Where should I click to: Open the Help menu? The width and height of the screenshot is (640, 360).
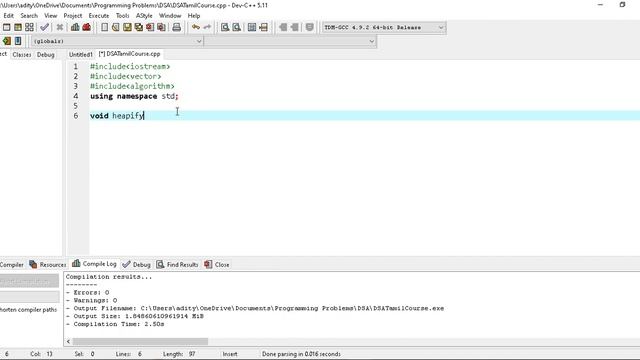coord(194,16)
